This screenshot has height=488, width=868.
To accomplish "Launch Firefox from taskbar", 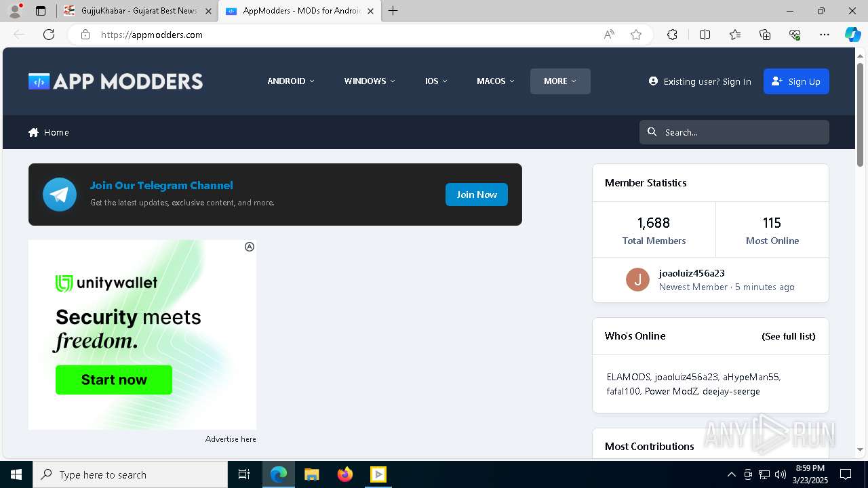I will (345, 474).
